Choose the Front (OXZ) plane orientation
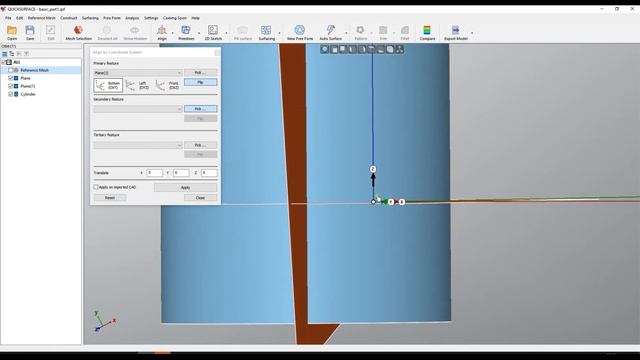Screen dimensions: 640x360 [168, 85]
